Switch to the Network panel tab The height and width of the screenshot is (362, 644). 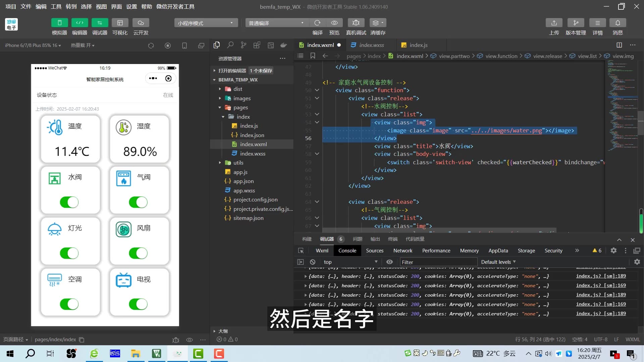point(402,250)
